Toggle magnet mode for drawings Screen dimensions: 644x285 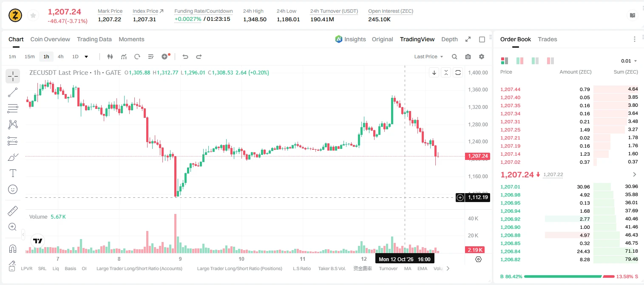[13, 249]
